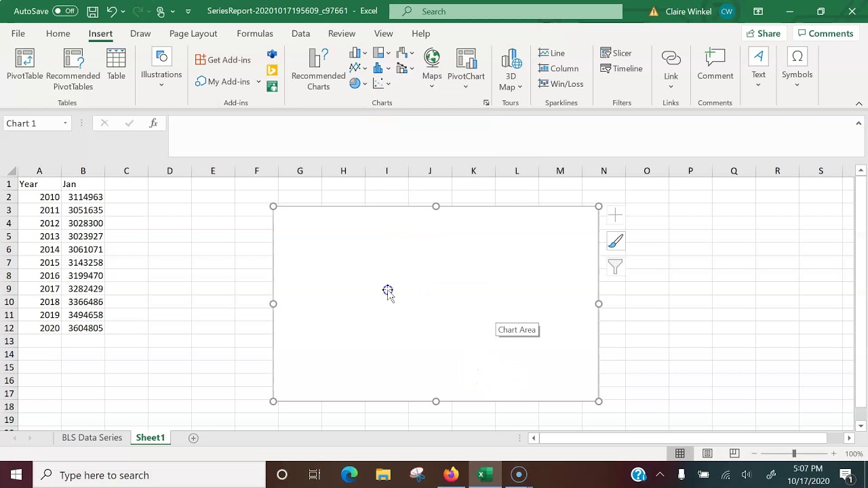This screenshot has width=868, height=488.
Task: Open the Comments pane
Action: 825,33
